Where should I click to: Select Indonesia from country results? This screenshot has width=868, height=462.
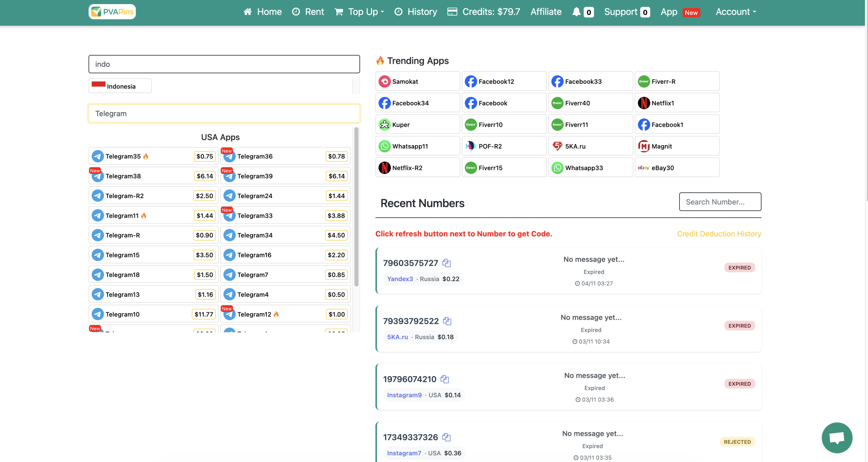(120, 86)
